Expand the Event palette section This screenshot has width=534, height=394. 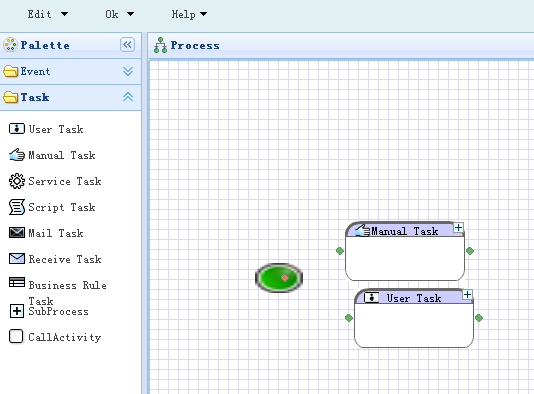[x=128, y=71]
